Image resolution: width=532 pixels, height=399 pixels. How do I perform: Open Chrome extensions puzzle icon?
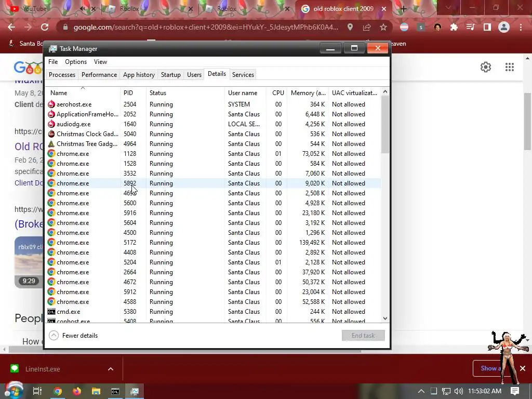[x=454, y=27]
